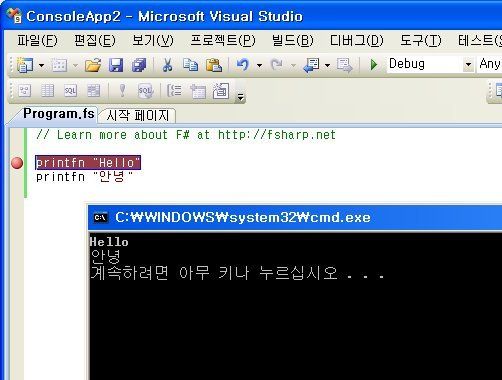Click the Show Criteria grid pane icon
This screenshot has width=502, height=380.
pyautogui.click(x=47, y=90)
